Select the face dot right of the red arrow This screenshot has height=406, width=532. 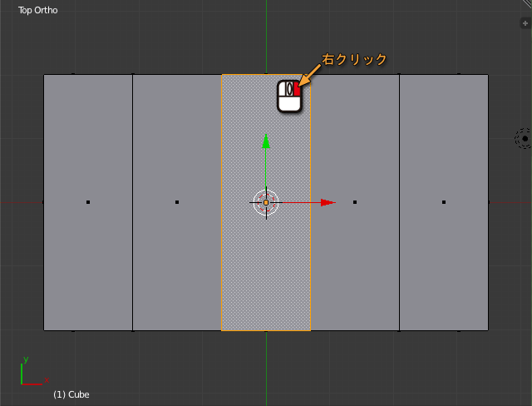coord(355,202)
